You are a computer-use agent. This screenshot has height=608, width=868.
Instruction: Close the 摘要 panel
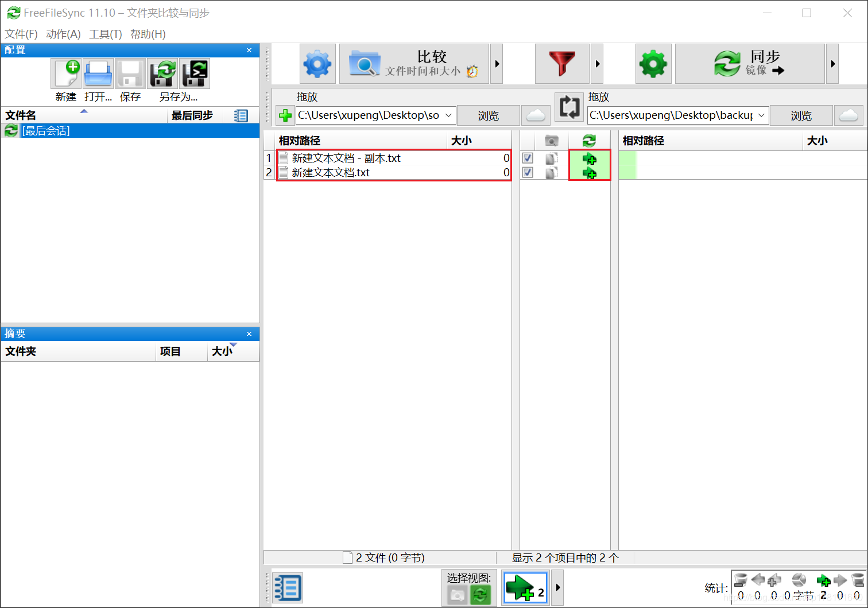point(249,334)
